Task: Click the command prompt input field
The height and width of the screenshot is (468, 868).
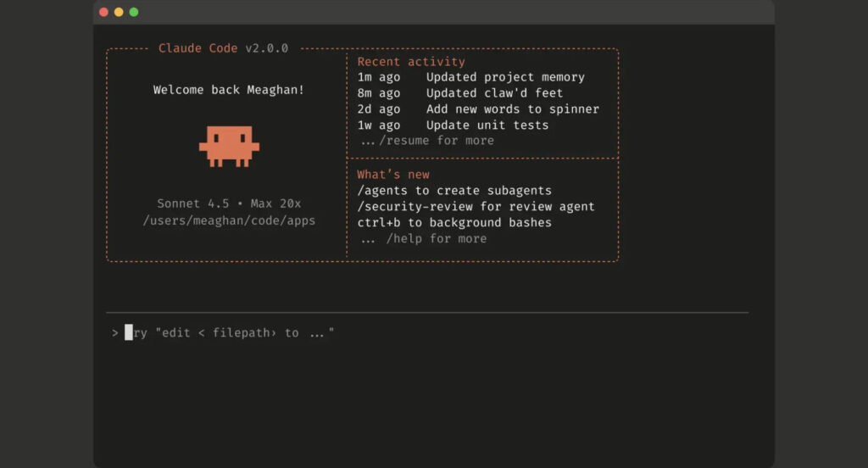Action: 424,333
